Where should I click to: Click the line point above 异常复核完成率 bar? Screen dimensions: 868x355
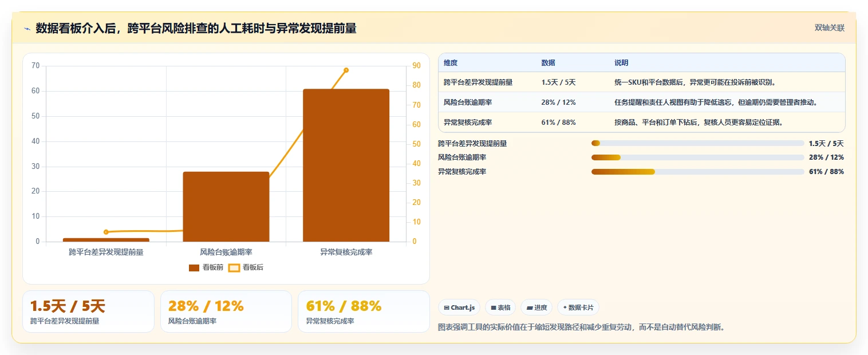pyautogui.click(x=346, y=70)
